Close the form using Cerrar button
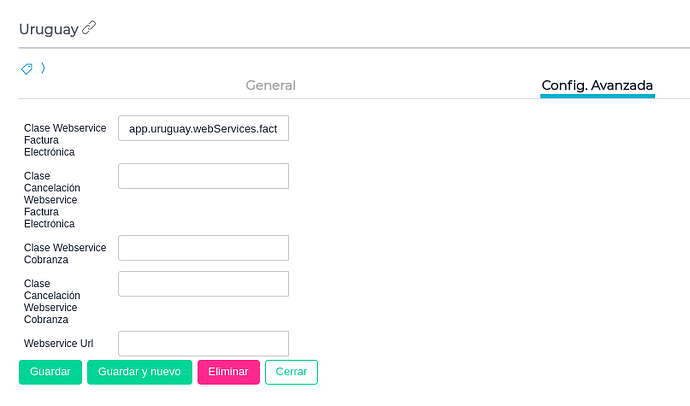This screenshot has width=690, height=406. tap(291, 372)
